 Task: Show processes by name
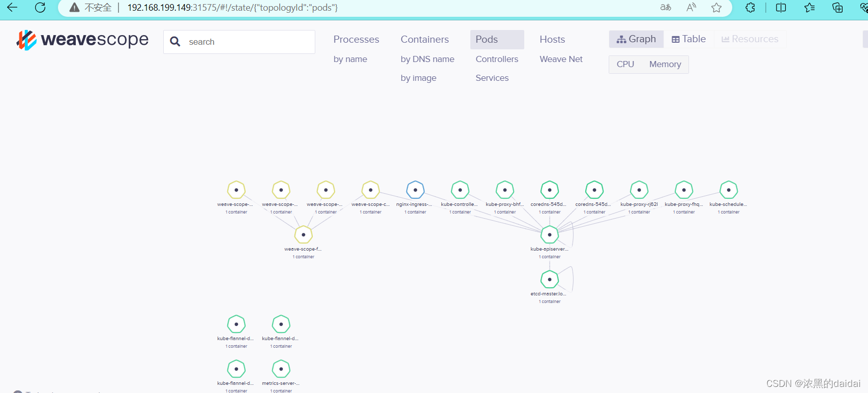pos(350,59)
